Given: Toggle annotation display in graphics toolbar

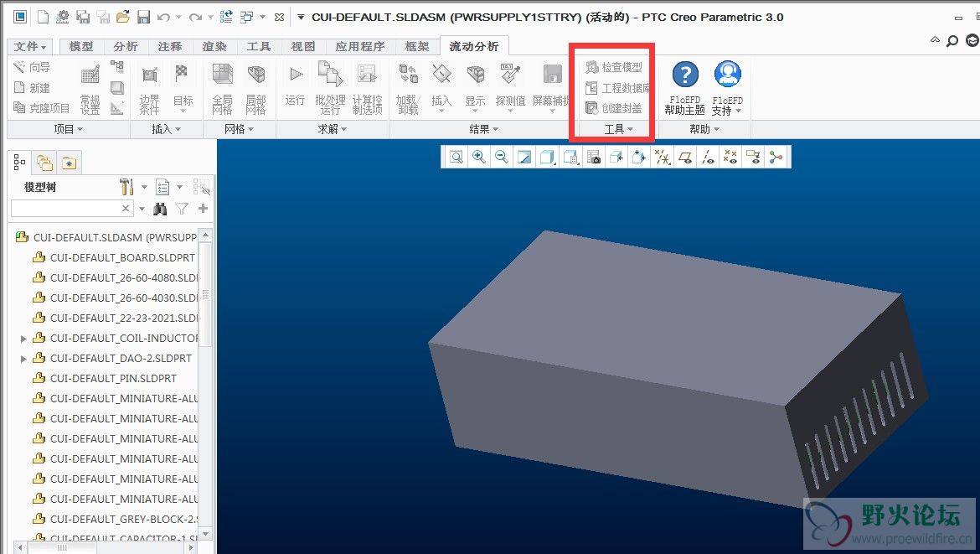Looking at the screenshot, I should tap(753, 157).
